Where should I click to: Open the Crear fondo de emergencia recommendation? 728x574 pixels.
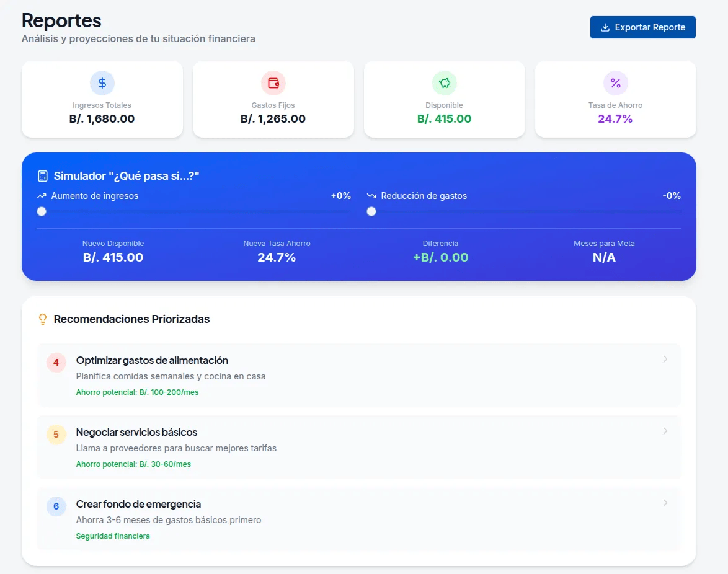point(359,519)
